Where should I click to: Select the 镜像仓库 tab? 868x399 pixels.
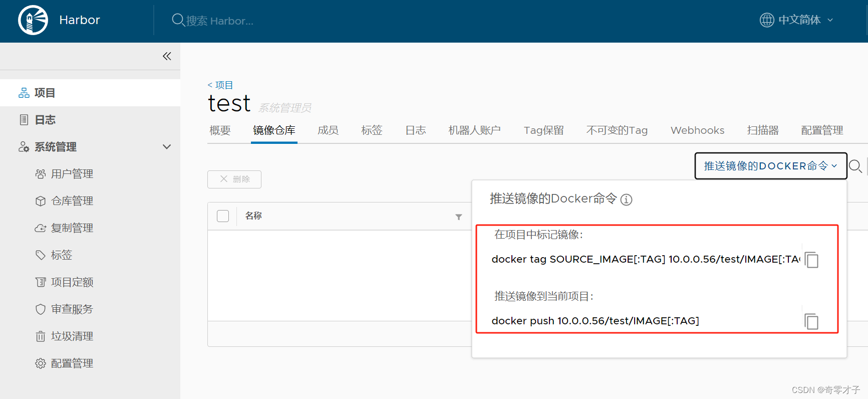click(x=274, y=130)
